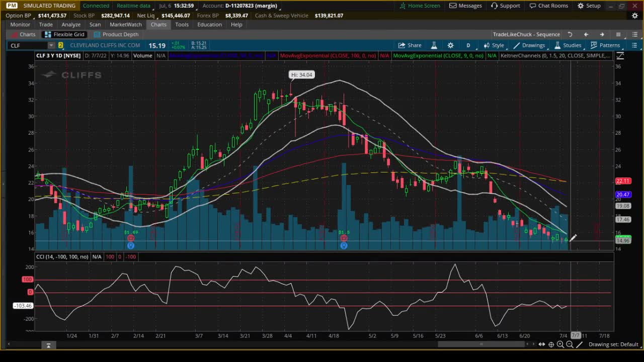Open the grid layout selector icon

(618, 34)
